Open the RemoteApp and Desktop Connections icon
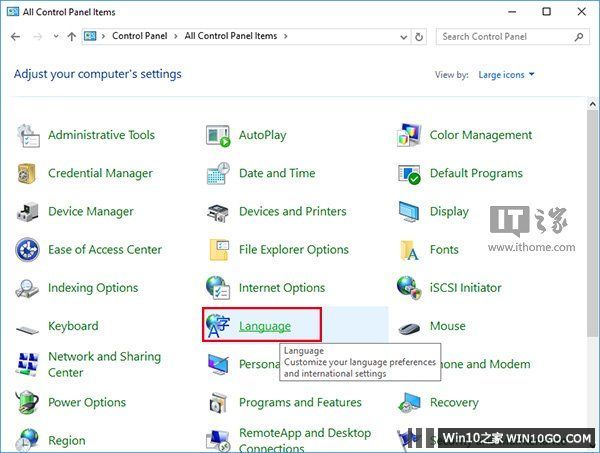The height and width of the screenshot is (453, 600). 218,441
